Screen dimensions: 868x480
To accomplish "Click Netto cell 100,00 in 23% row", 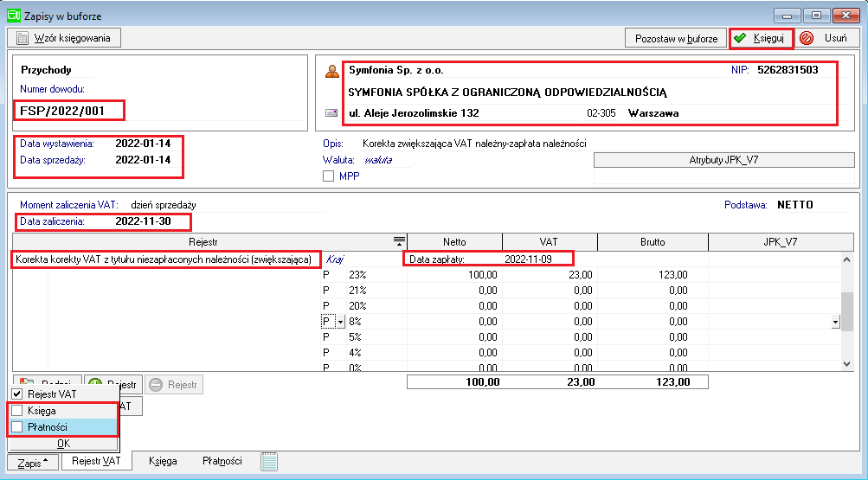I will pyautogui.click(x=454, y=275).
